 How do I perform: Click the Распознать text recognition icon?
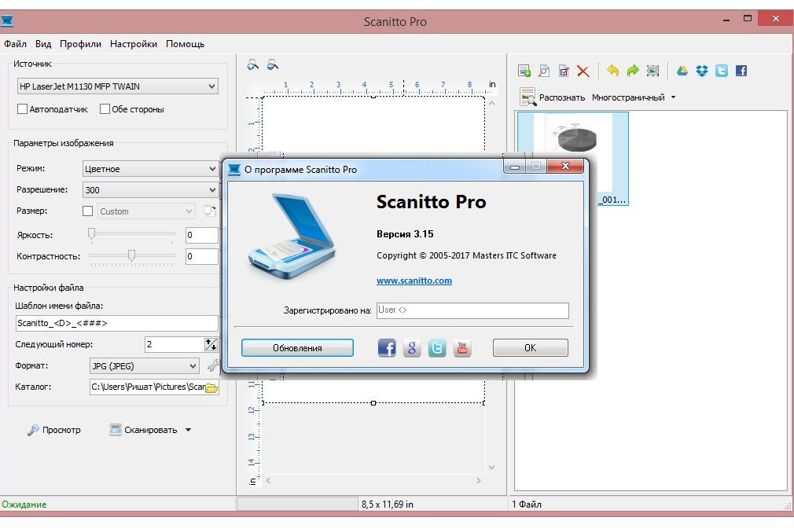pos(527,97)
